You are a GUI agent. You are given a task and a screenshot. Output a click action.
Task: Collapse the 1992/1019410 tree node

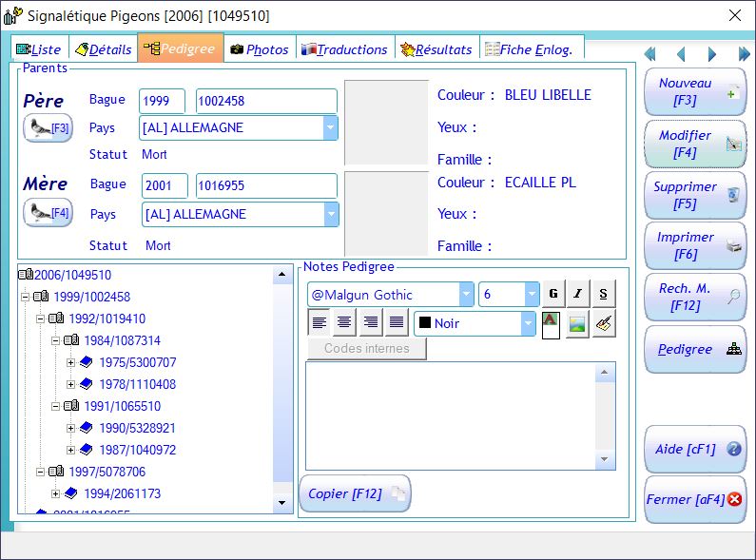coord(41,319)
